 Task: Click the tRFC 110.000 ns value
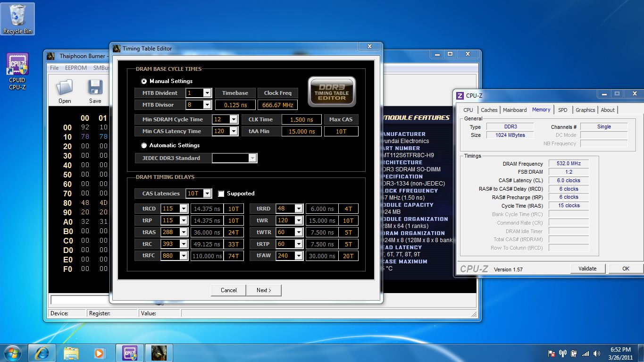click(x=208, y=256)
